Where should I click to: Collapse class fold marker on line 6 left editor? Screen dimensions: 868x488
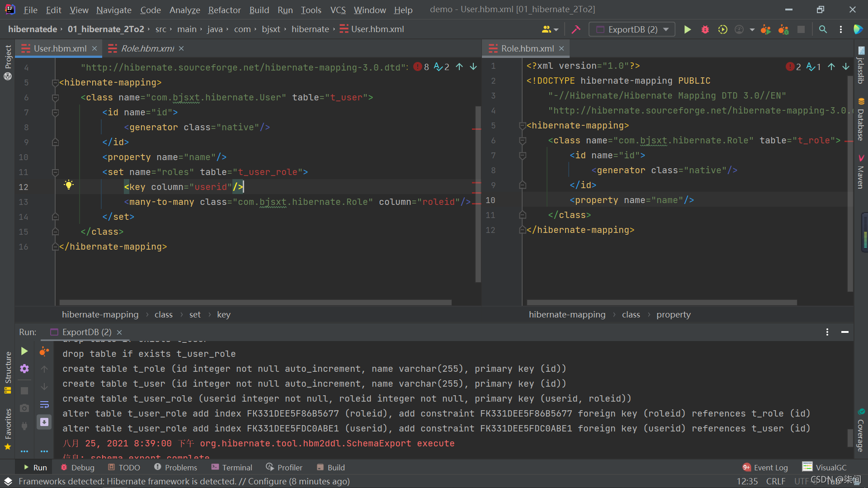[55, 98]
